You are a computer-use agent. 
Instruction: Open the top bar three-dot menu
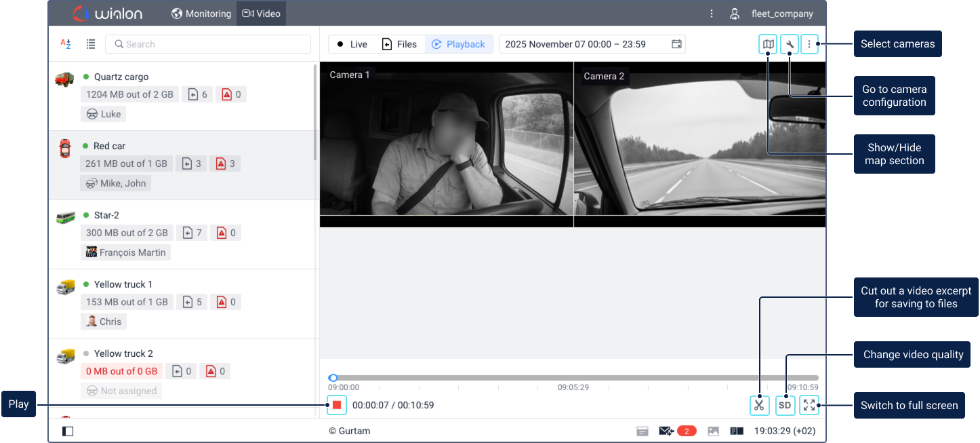pyautogui.click(x=711, y=14)
